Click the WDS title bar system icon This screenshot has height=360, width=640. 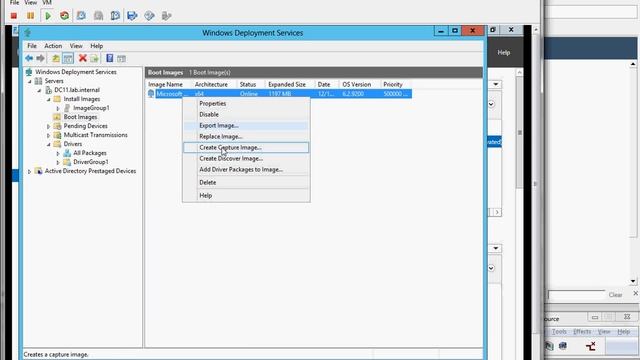pos(27,32)
